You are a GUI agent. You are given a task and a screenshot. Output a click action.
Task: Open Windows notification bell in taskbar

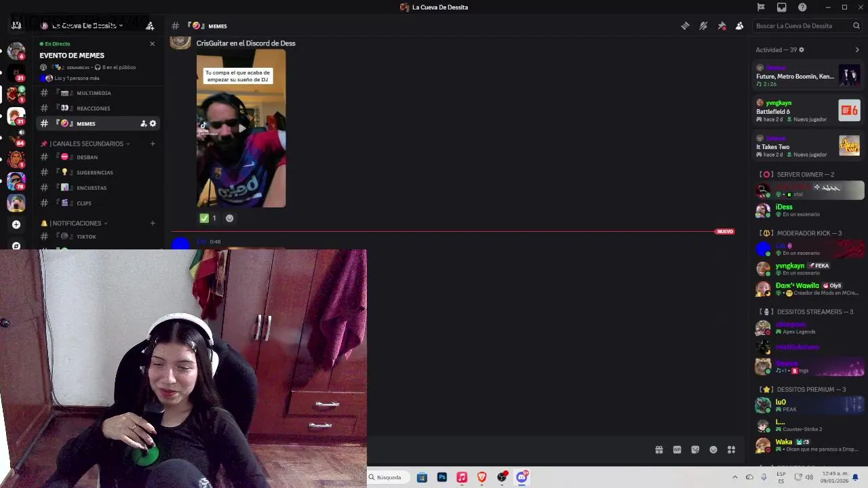click(x=856, y=477)
